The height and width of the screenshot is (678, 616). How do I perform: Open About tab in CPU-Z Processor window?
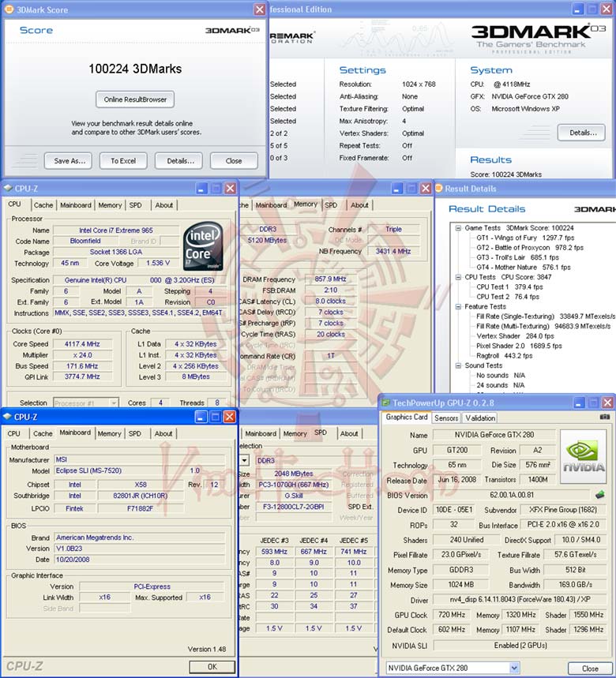(x=164, y=205)
